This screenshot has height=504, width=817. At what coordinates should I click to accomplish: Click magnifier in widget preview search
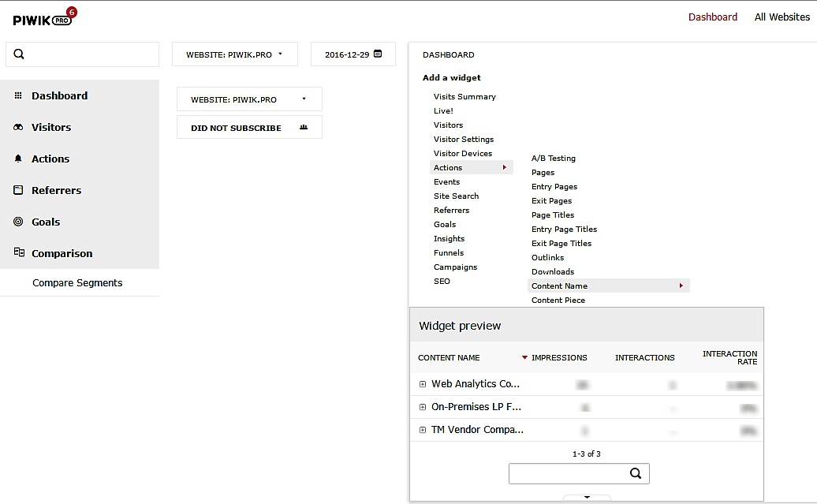coord(636,473)
